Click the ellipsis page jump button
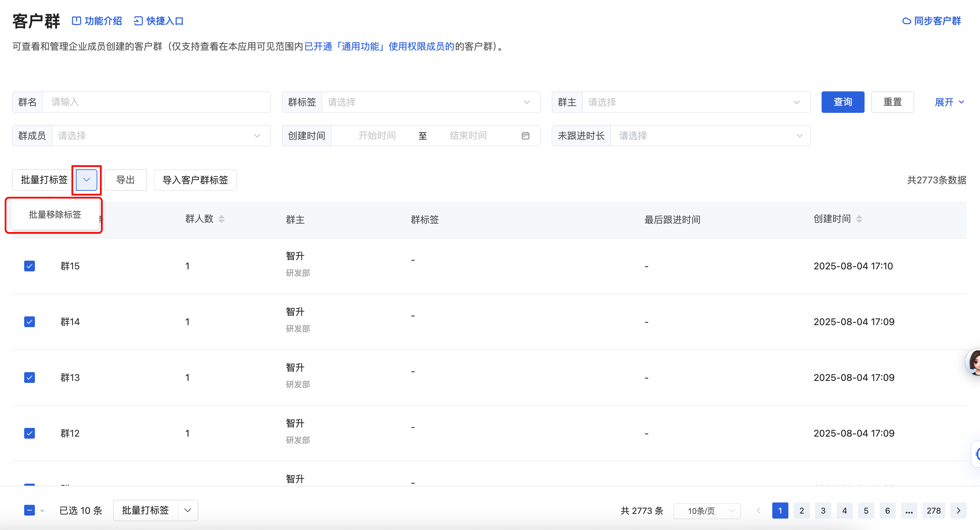The height and width of the screenshot is (530, 980). point(909,511)
